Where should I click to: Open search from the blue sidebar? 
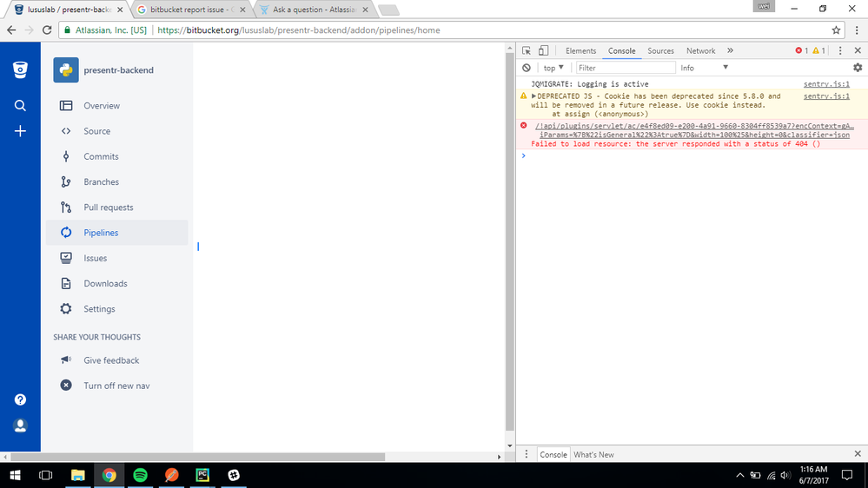point(20,105)
